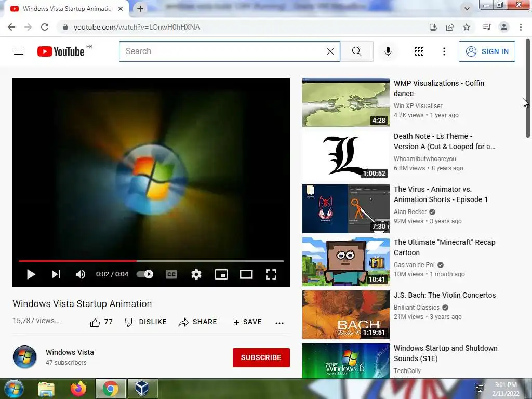This screenshot has width=532, height=399.
Task: Open tab search chevron in title bar
Action: (467, 9)
